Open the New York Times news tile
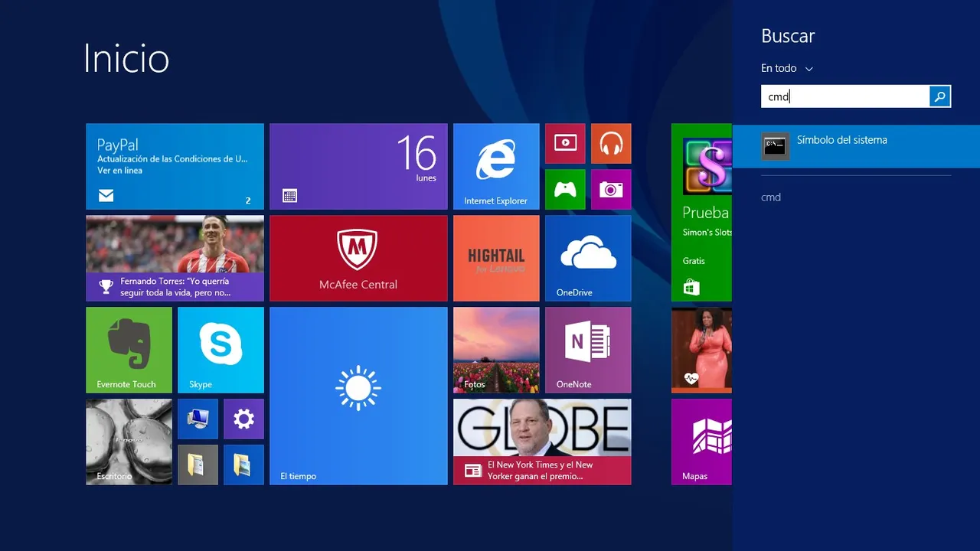The width and height of the screenshot is (980, 551). (x=542, y=442)
